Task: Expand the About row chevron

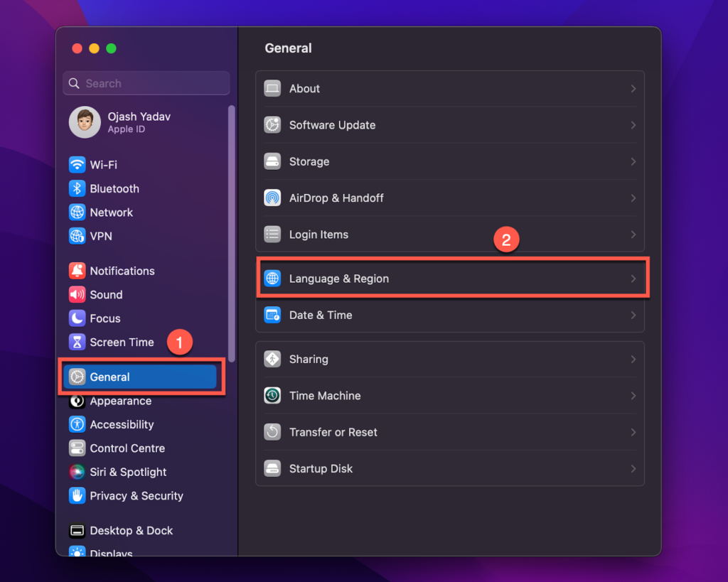Action: [x=633, y=89]
